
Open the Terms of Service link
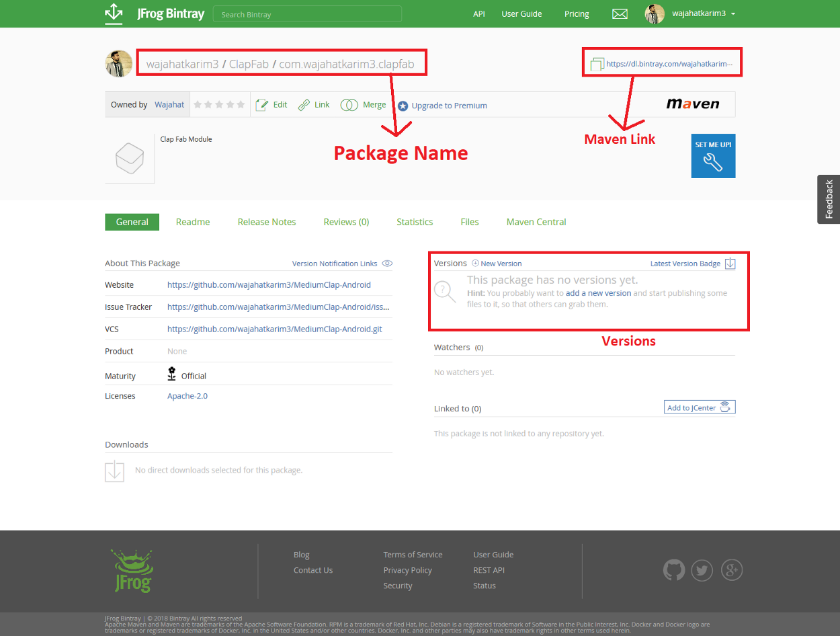(x=413, y=555)
